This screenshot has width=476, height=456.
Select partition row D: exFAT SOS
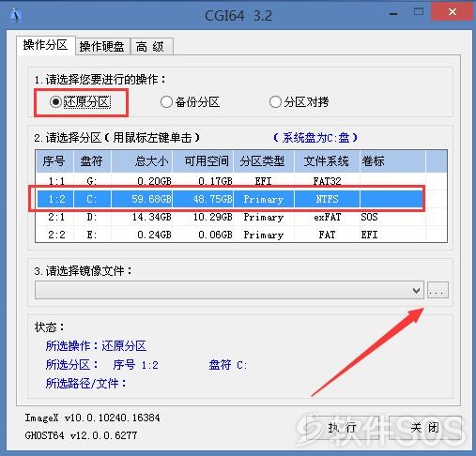[x=241, y=217]
